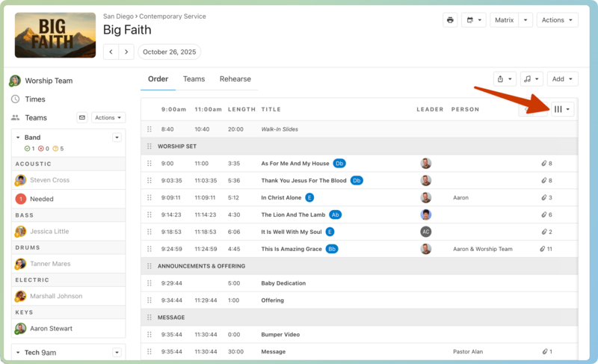Open the calendar icon dropdown
The height and width of the screenshot is (364, 598).
click(x=473, y=20)
